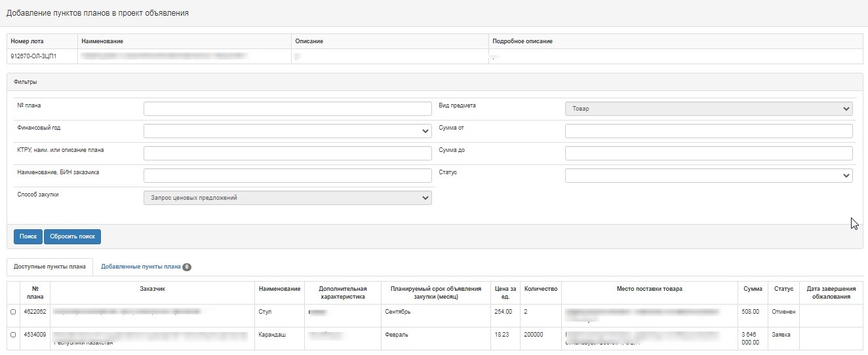This screenshot has width=868, height=355.
Task: Focus the № плана input field
Action: point(288,109)
